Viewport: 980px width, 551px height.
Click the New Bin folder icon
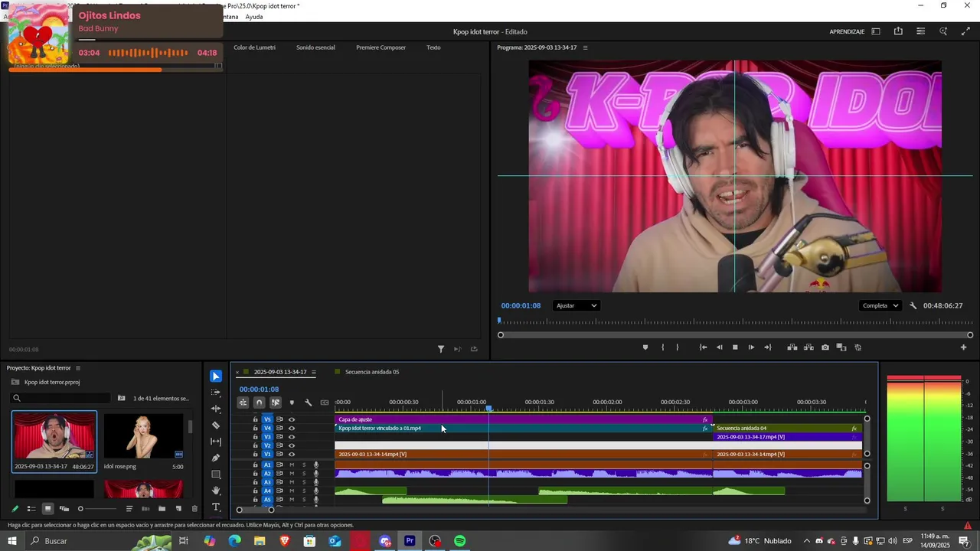(162, 509)
